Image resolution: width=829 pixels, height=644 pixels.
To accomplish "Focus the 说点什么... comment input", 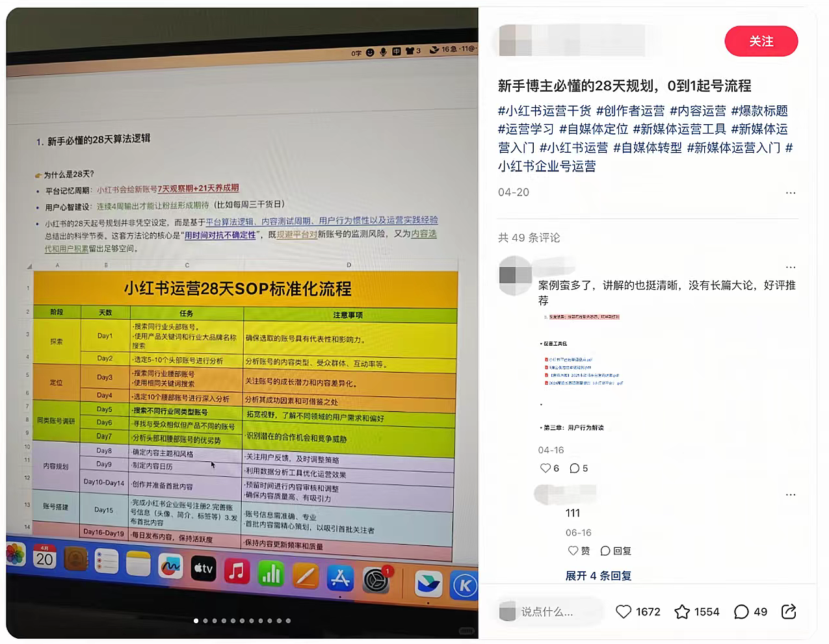I will [549, 612].
